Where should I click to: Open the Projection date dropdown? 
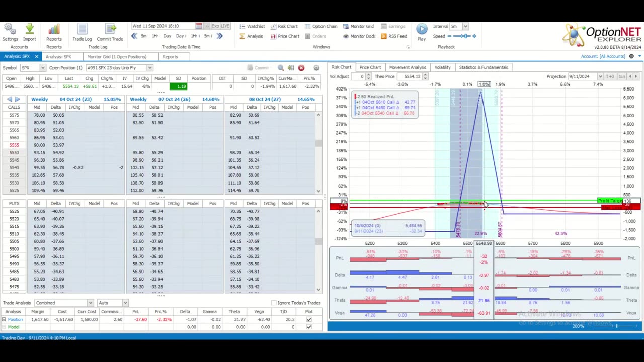tap(600, 76)
